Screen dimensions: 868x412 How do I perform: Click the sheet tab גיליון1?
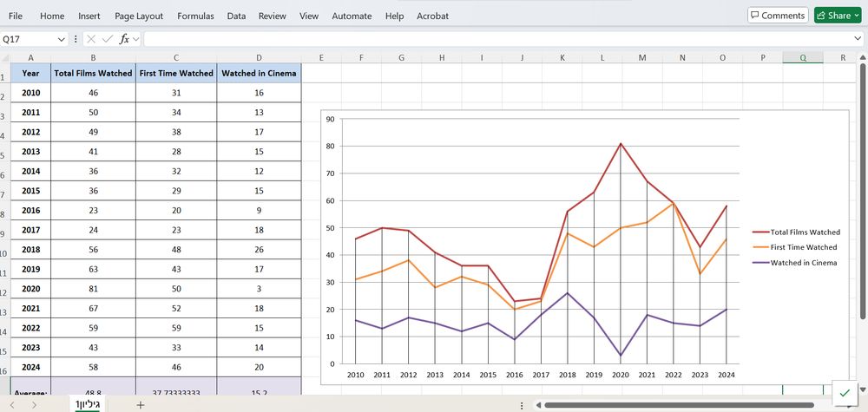tap(89, 405)
